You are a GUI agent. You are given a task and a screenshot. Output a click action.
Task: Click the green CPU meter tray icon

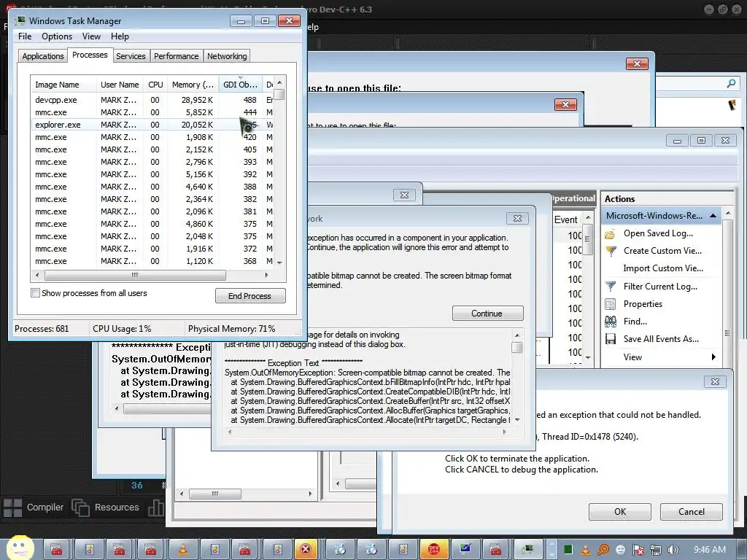(x=568, y=550)
